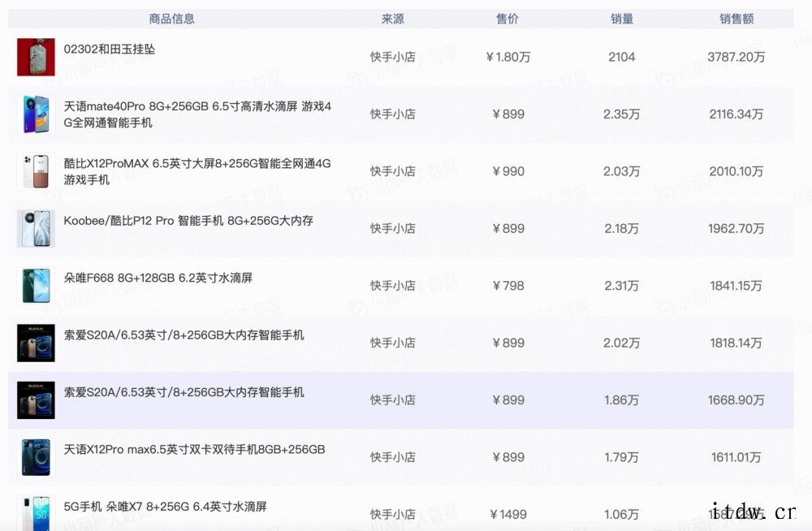Viewport: 812px width, 531px height.
Task: Select Koobee/酷比P12 Pro product title
Action: click(x=188, y=221)
